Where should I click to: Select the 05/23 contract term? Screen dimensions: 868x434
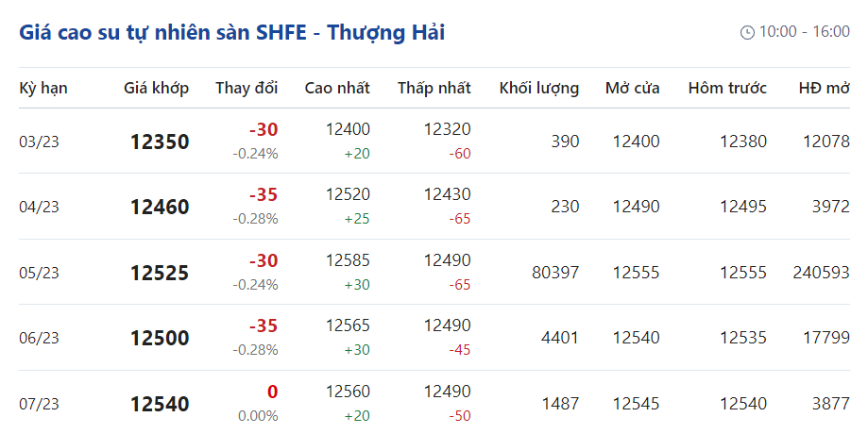(x=39, y=273)
